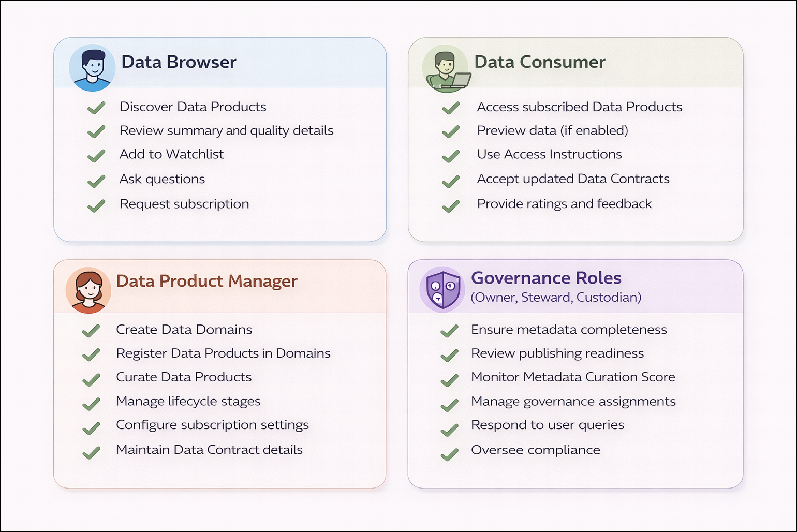Select the Data Consumer heading
797x532 pixels.
[x=540, y=62]
